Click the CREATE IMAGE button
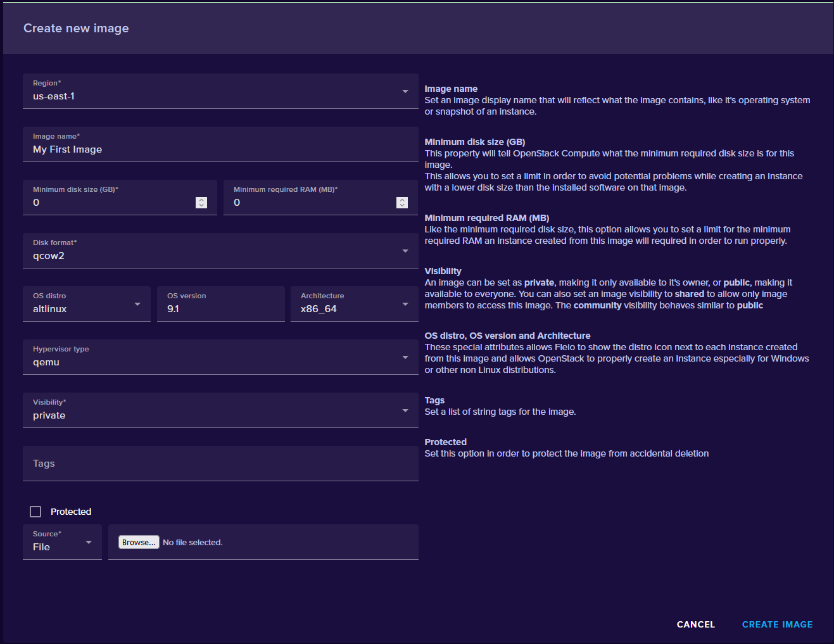This screenshot has width=834, height=644. tap(777, 624)
